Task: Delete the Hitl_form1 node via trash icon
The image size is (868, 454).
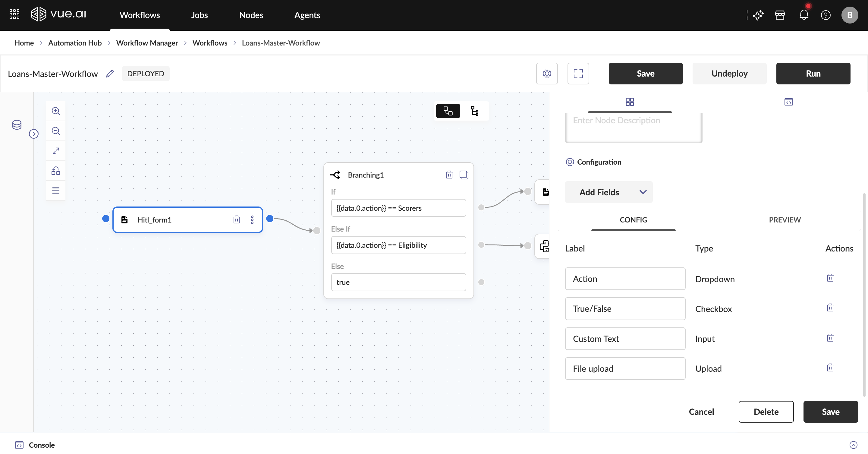Action: (236, 220)
